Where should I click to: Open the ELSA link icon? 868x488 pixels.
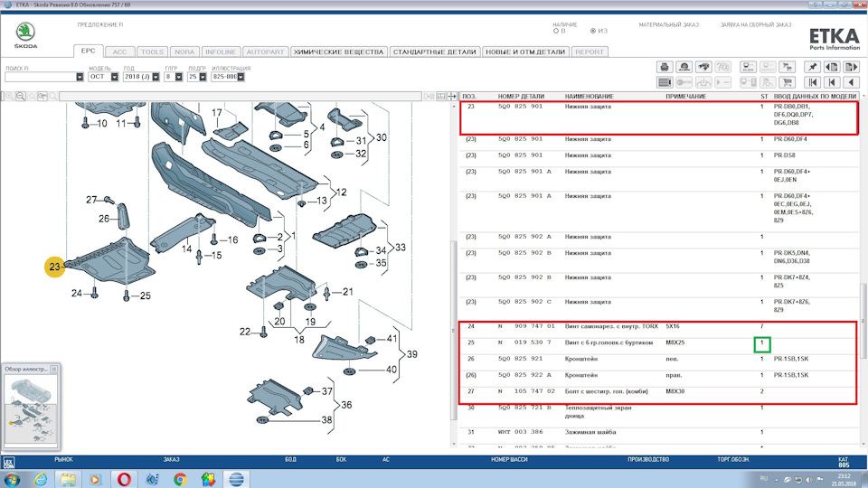(x=748, y=67)
